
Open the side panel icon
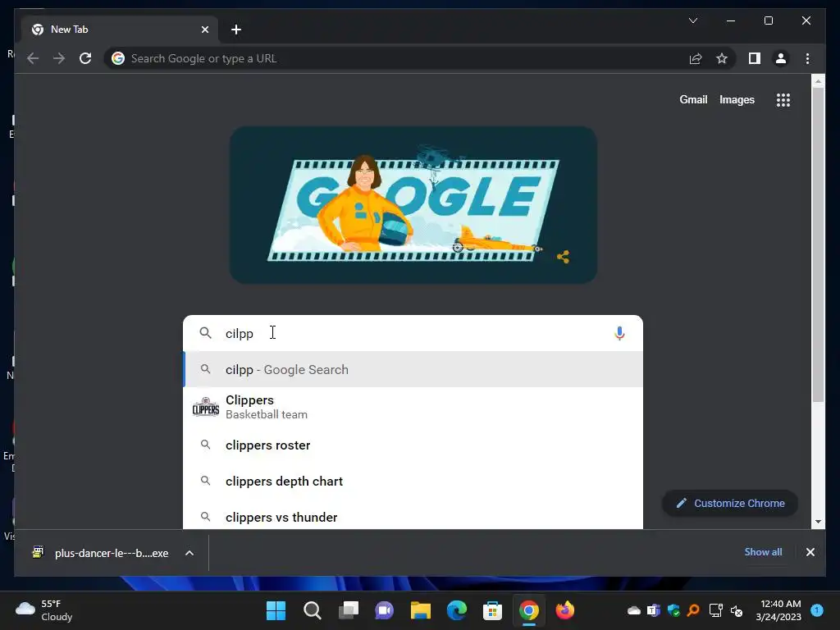pyautogui.click(x=755, y=58)
